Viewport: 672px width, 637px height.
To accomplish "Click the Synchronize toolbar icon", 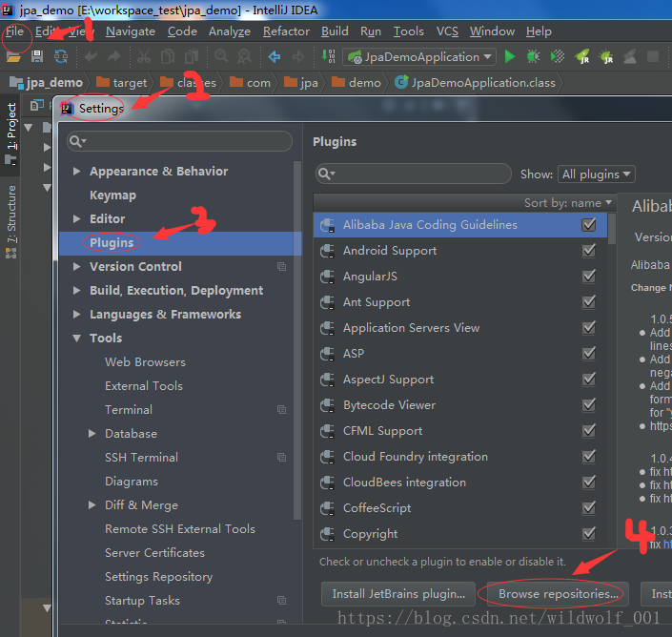I will [61, 56].
